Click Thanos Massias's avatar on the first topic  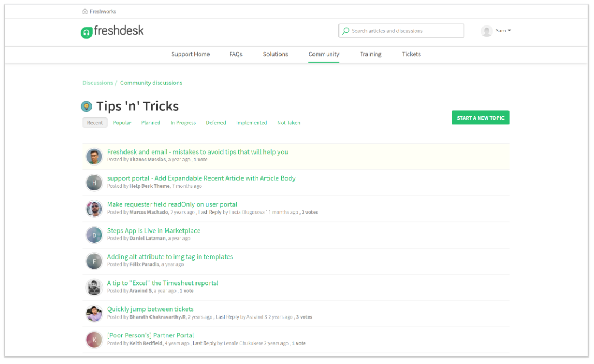[x=94, y=156]
